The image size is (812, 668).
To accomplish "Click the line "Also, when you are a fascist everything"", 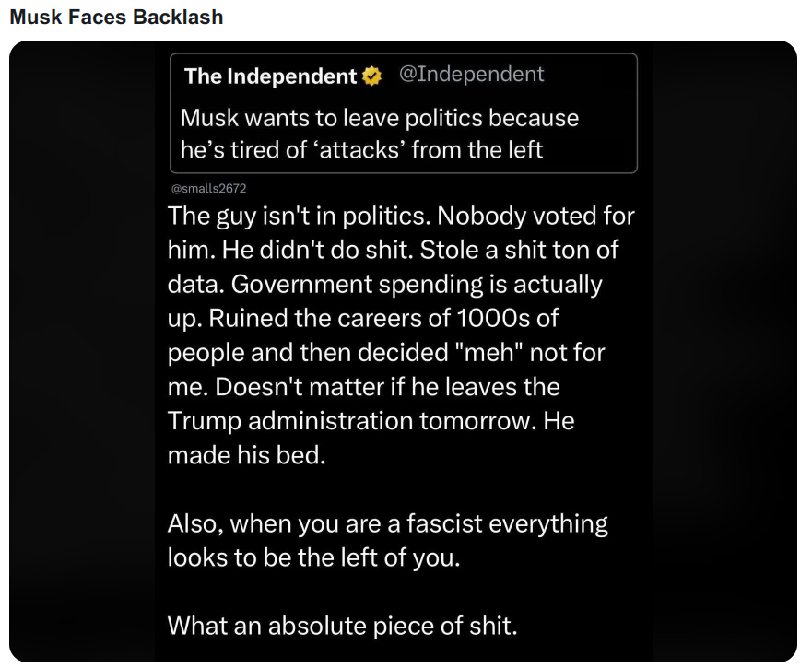I will pos(387,523).
